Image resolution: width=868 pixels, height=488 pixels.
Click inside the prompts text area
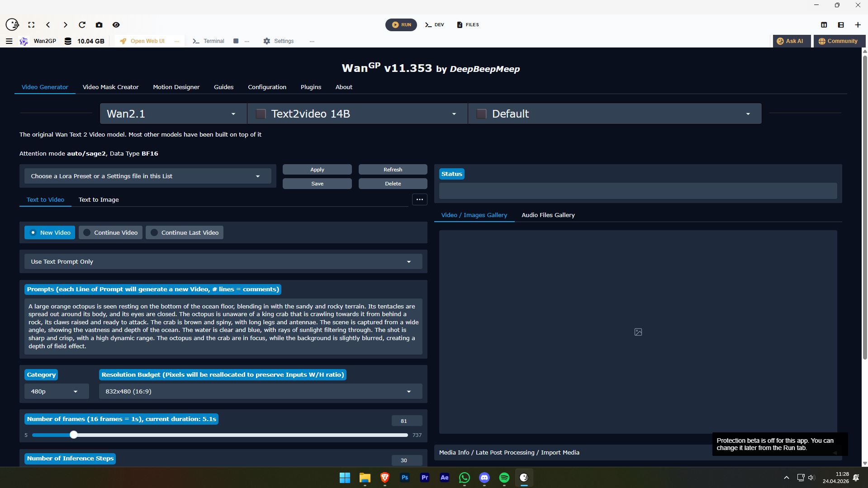click(223, 326)
